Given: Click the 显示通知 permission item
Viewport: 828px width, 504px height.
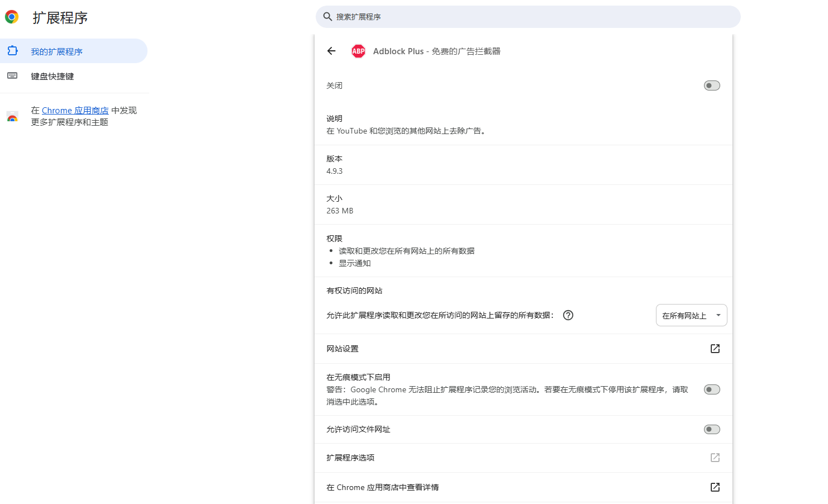Looking at the screenshot, I should [355, 263].
